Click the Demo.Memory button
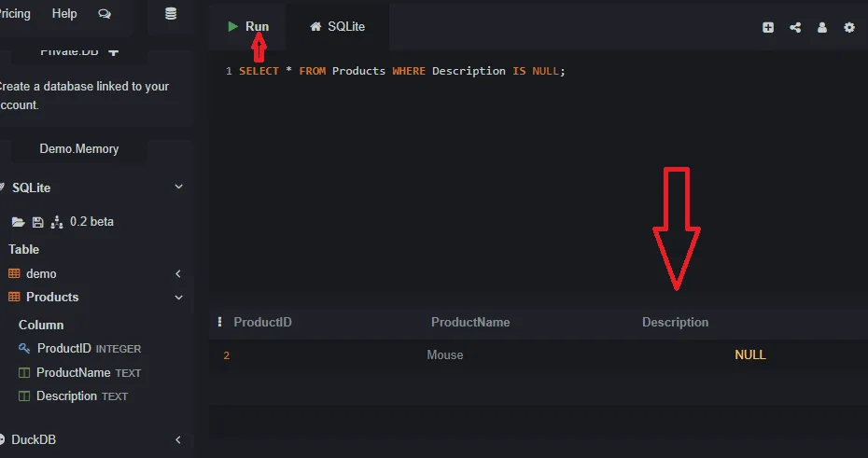The height and width of the screenshot is (458, 868). tap(79, 148)
